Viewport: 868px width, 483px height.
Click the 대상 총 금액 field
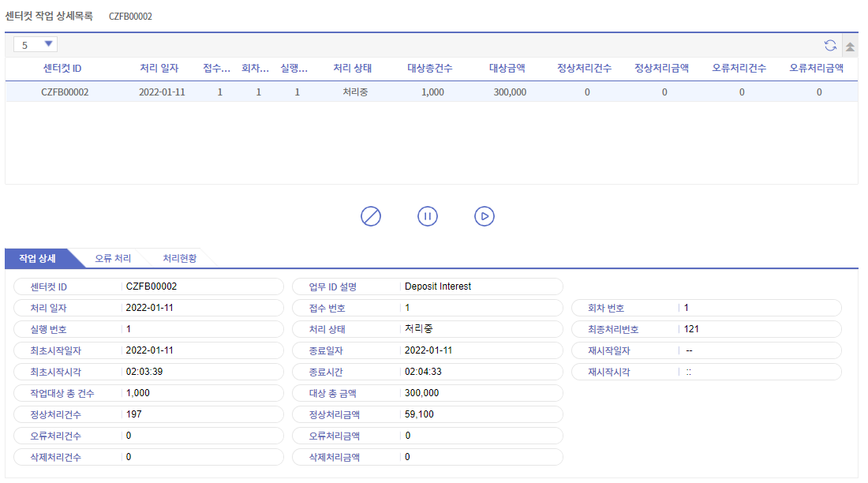click(x=428, y=393)
